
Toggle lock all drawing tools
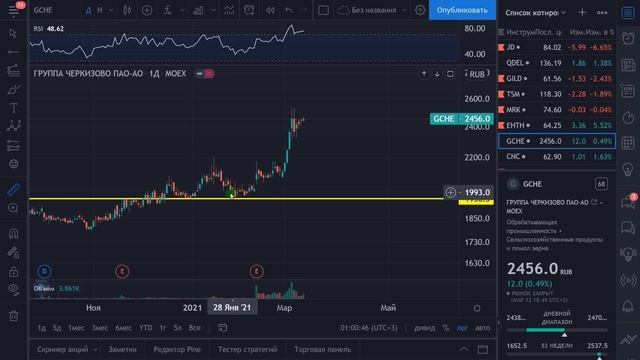(x=13, y=271)
